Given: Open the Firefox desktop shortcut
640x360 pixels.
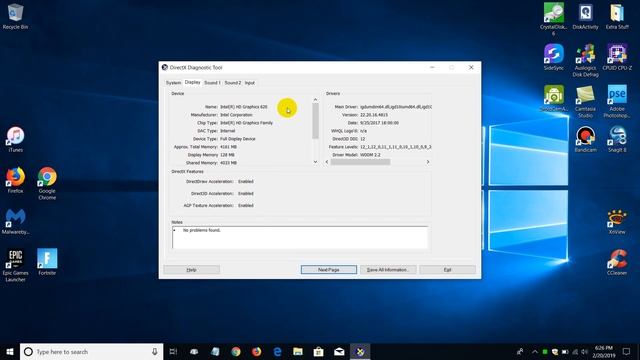Looking at the screenshot, I should pyautogui.click(x=16, y=180).
